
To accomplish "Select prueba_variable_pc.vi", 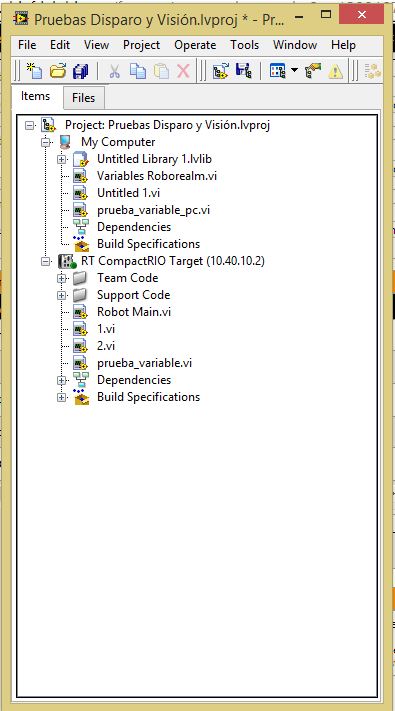I will click(153, 210).
